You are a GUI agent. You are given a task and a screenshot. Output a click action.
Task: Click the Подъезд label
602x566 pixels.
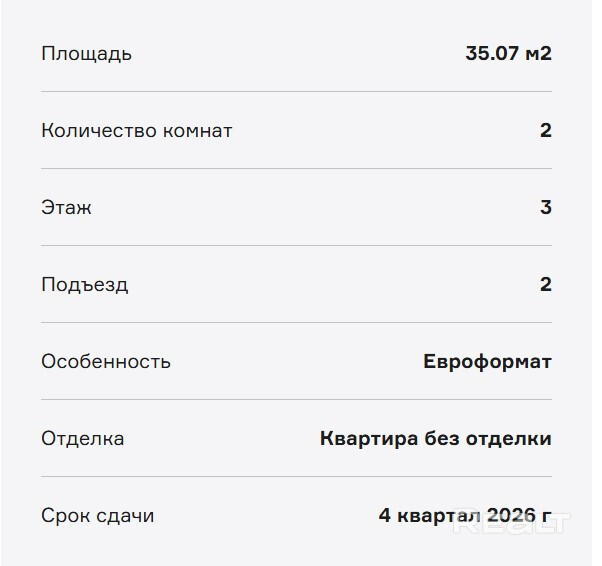point(85,285)
